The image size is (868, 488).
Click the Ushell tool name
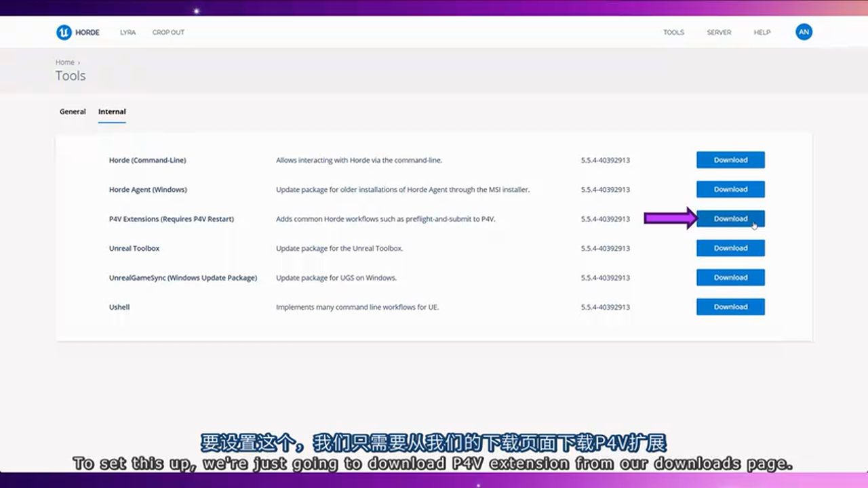tap(119, 307)
